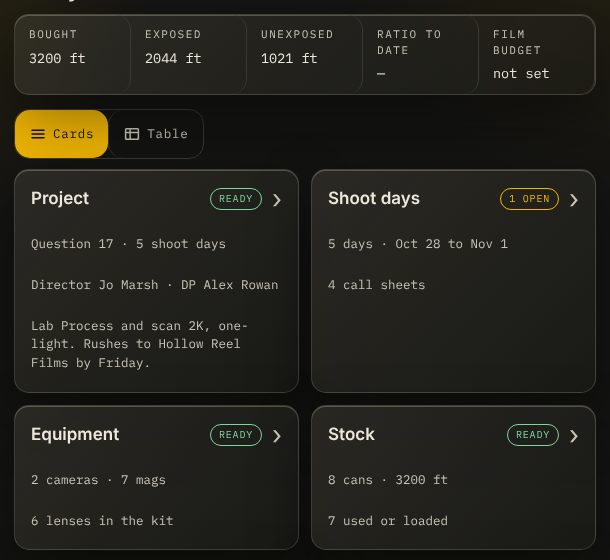Click the RATIO TO DATE stat
The height and width of the screenshot is (560, 610).
(420, 54)
